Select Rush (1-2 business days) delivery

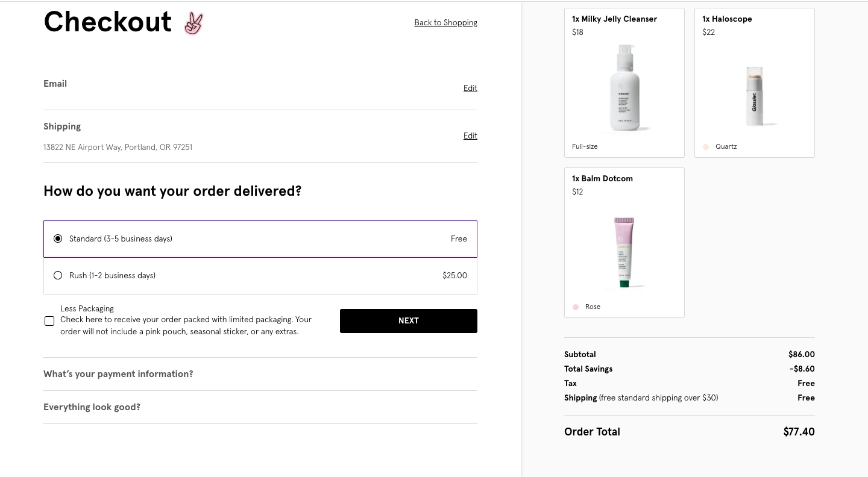tap(58, 276)
